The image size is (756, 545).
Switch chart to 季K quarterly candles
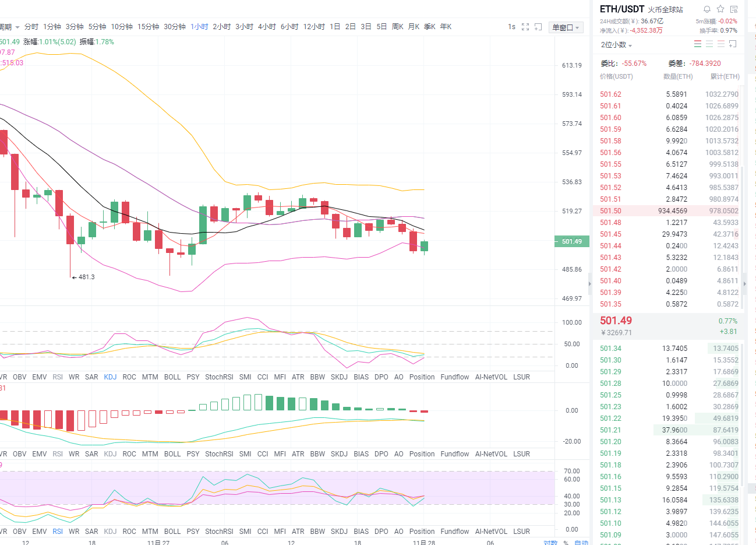point(430,27)
